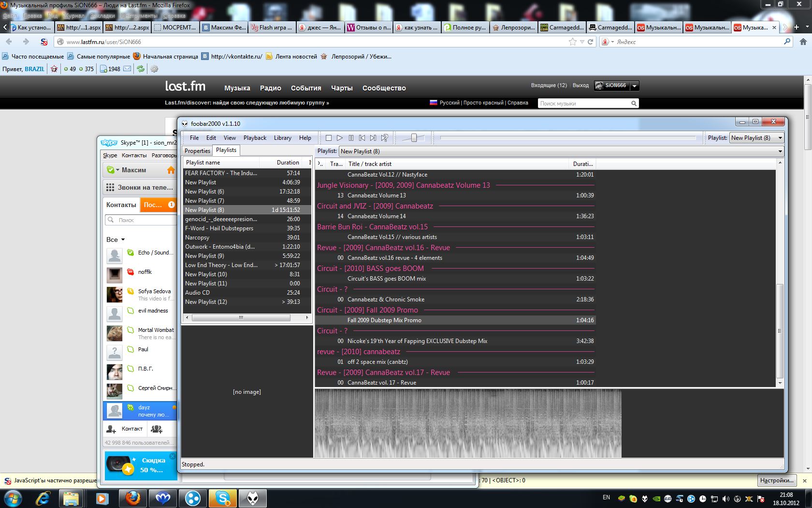Image resolution: width=812 pixels, height=508 pixels.
Task: Open the File menu in foobar2000
Action: pos(194,138)
